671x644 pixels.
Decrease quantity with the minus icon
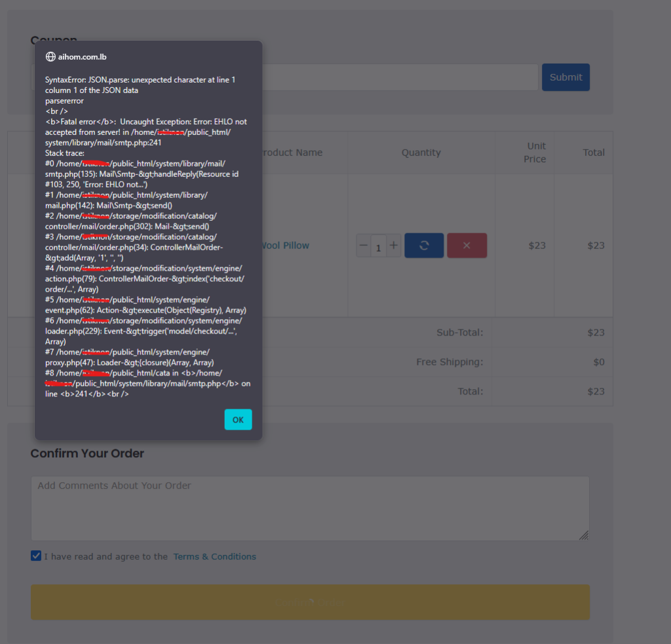click(x=363, y=246)
